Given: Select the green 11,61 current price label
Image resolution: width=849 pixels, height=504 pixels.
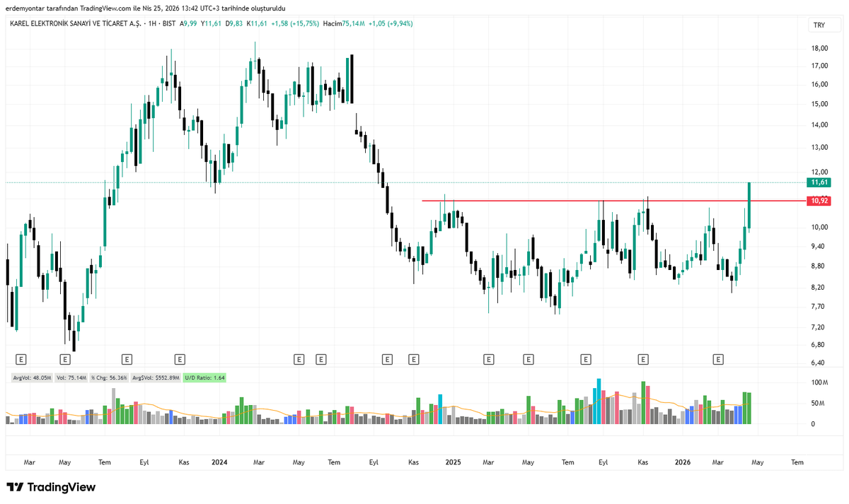Looking at the screenshot, I should tap(819, 182).
